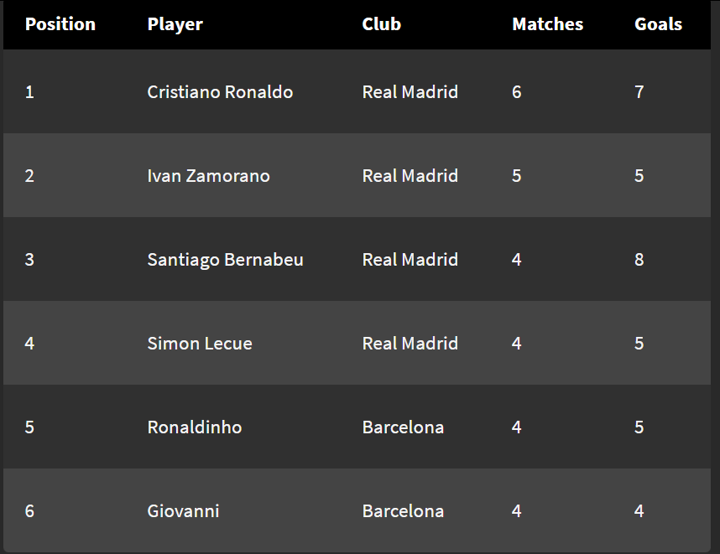Click the Club column header
This screenshot has width=720, height=554.
[x=381, y=24]
